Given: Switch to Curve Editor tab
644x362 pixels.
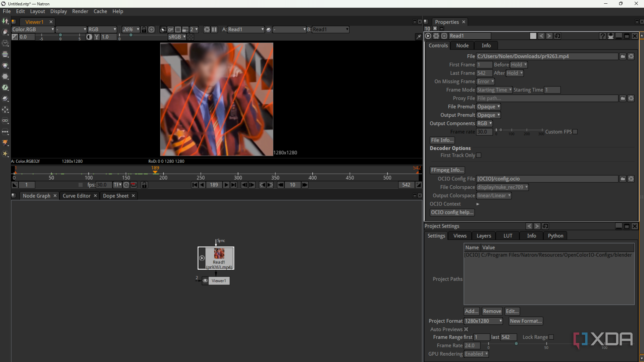Looking at the screenshot, I should (76, 196).
